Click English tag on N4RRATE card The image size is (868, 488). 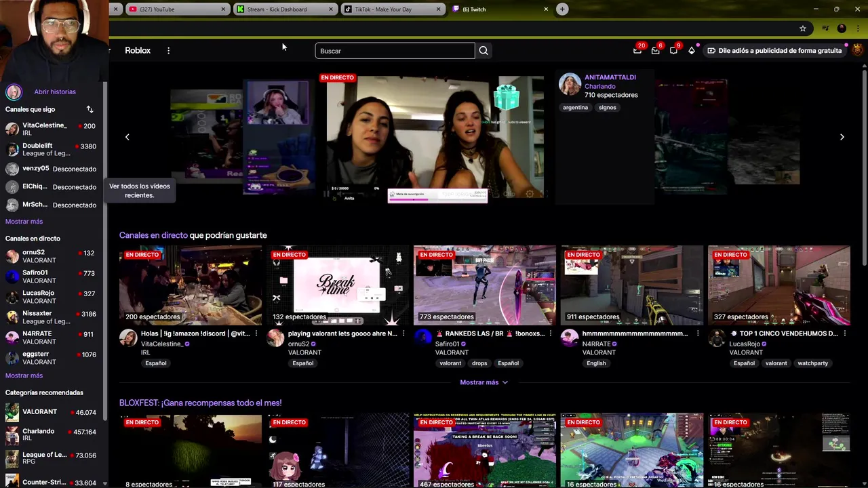coord(596,363)
